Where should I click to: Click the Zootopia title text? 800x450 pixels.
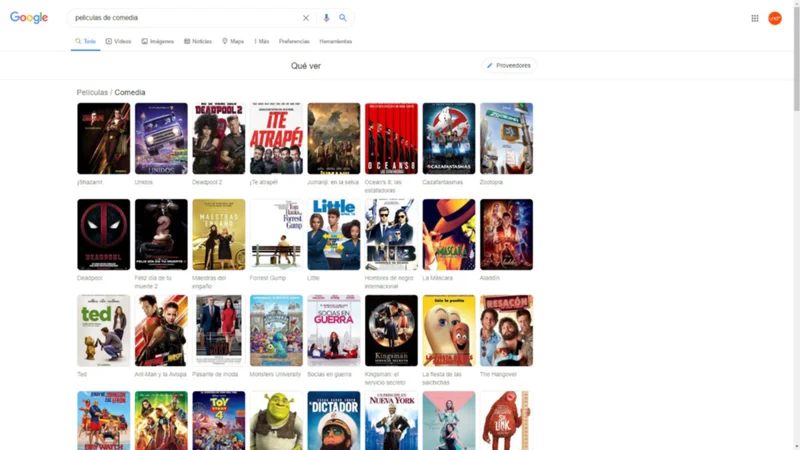pos(491,182)
